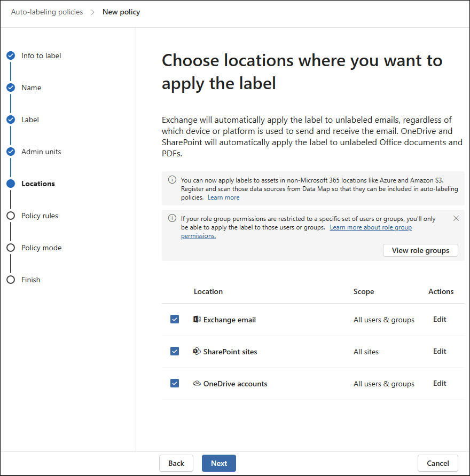Edit the Exchange email scope

point(440,319)
